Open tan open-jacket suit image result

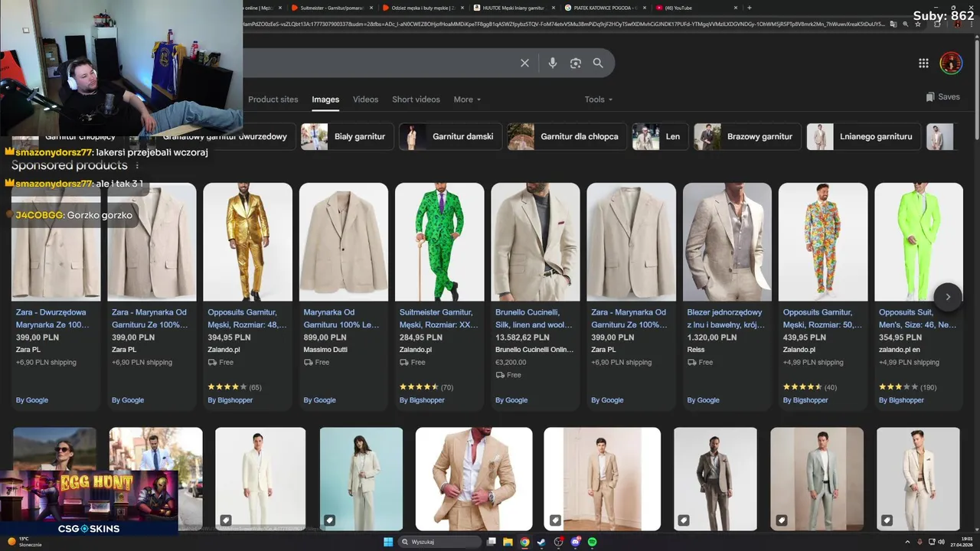pyautogui.click(x=474, y=479)
